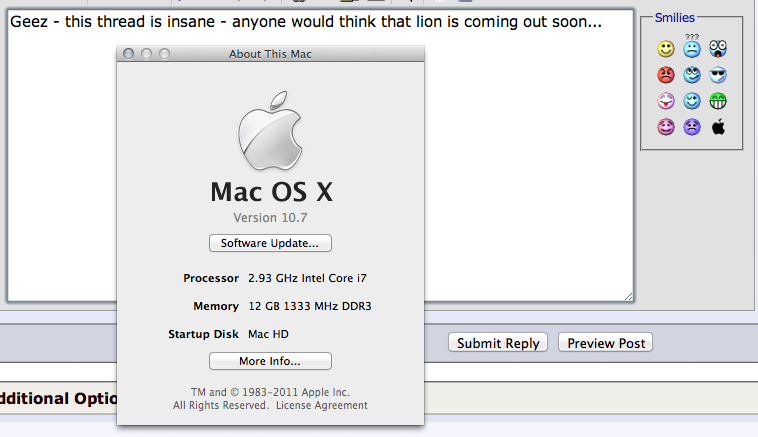Click the 'Startup Disk' label
758x437 pixels.
tap(204, 334)
